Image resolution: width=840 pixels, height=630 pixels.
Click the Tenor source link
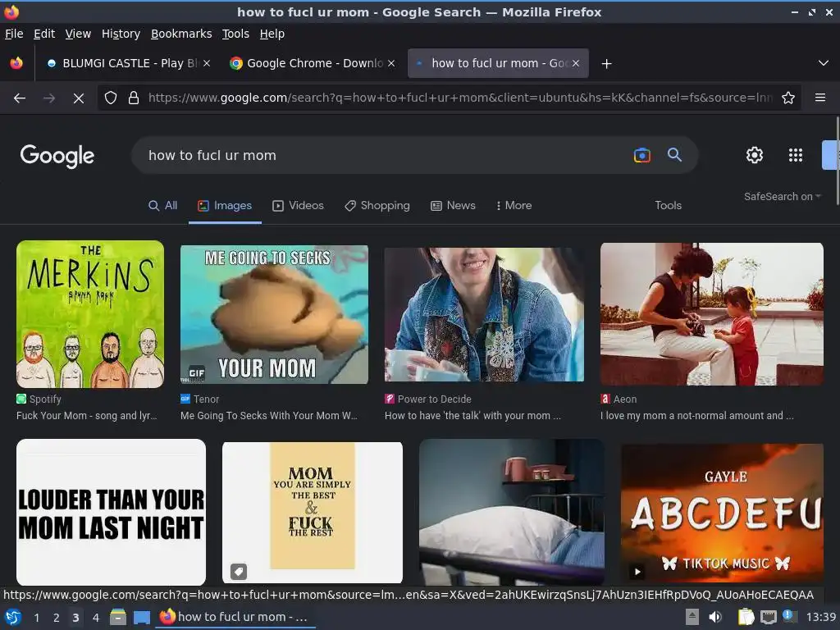click(200, 399)
